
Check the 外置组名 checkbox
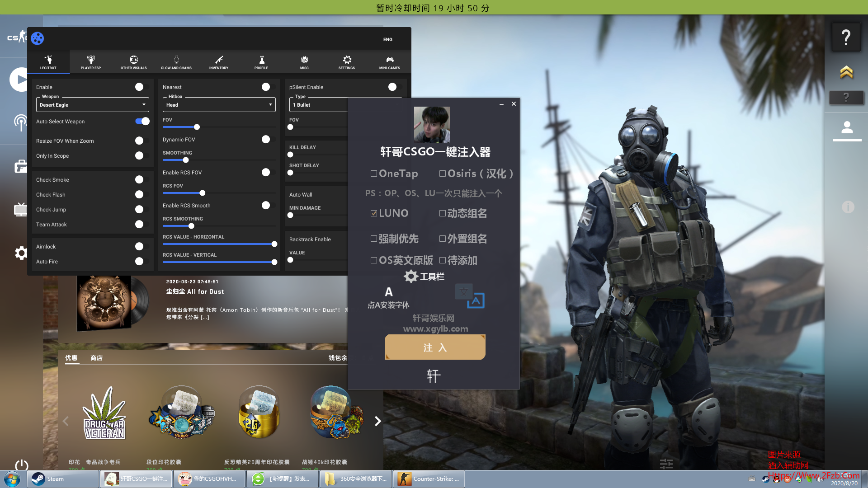(443, 239)
